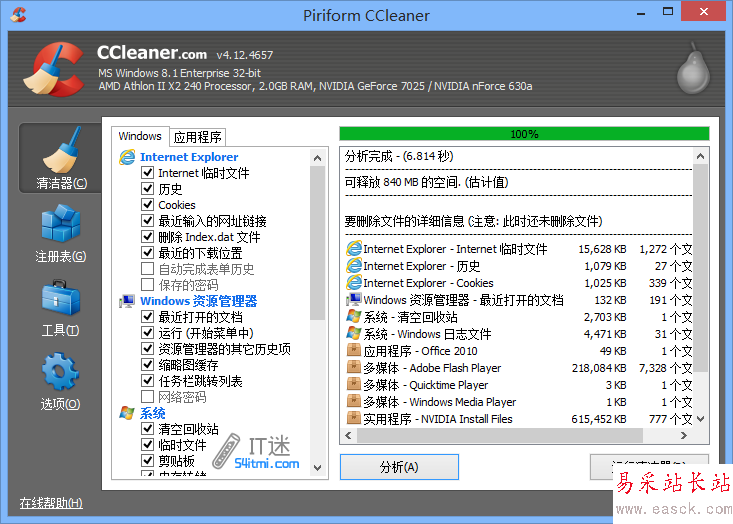The height and width of the screenshot is (524, 733).
Task: Select the 615,452 KB size value
Action: [599, 419]
